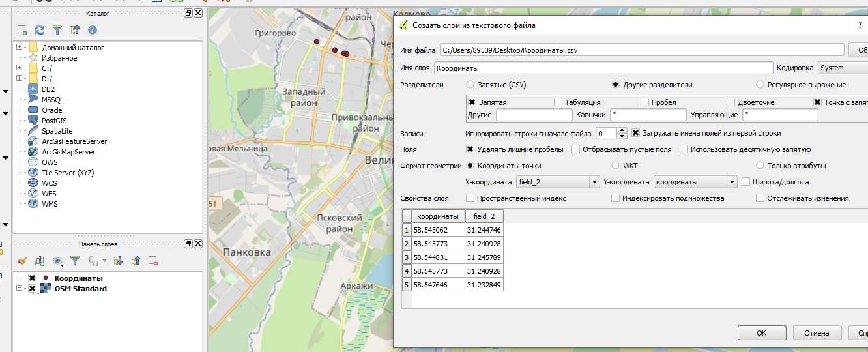Open the info icon in the Каталог toolbar
The width and height of the screenshot is (868, 352).
[x=93, y=30]
